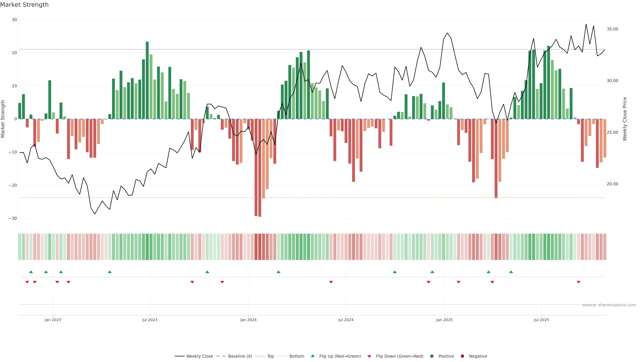The width and height of the screenshot is (644, 362).
Task: Click the green Positive circle legend icon
Action: click(x=432, y=356)
